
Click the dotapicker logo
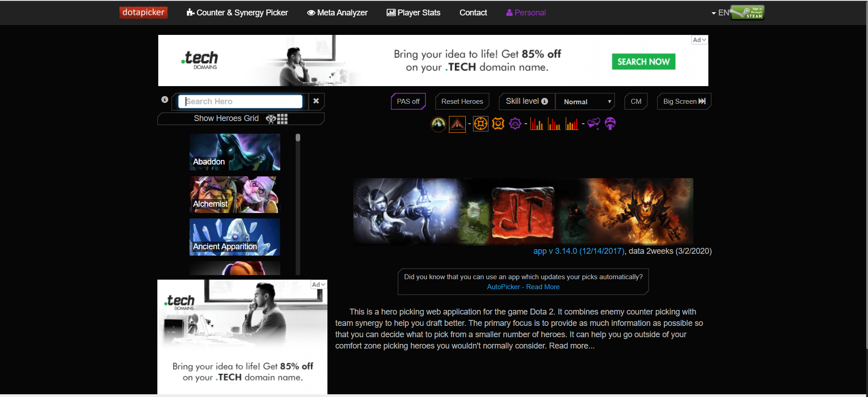143,12
